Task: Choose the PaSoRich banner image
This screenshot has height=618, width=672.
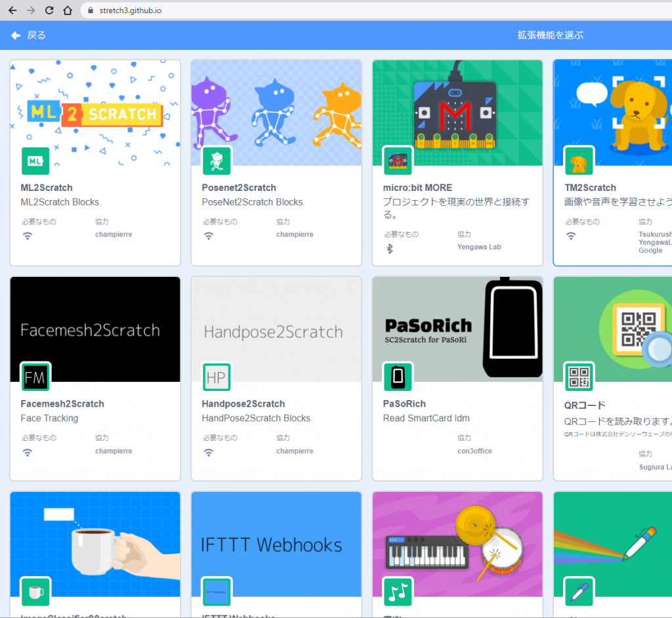Action: 457,328
